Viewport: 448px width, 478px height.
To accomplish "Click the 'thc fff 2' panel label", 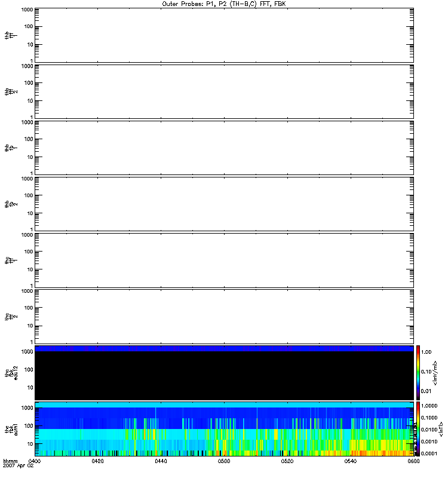I will (x=11, y=317).
